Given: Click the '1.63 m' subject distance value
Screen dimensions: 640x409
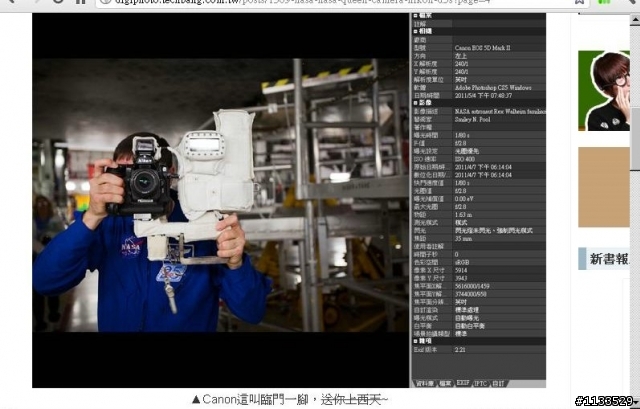Looking at the screenshot, I should point(463,215).
